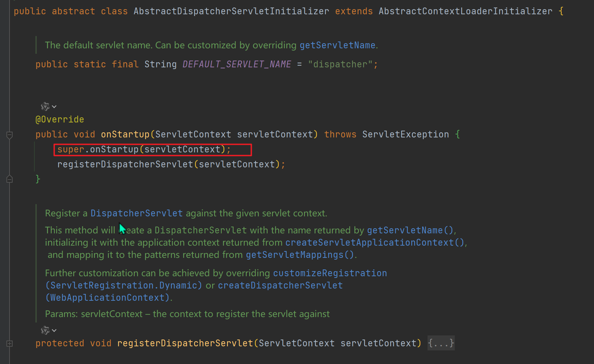Open the createServletApplicationContext() doc link

point(375,243)
